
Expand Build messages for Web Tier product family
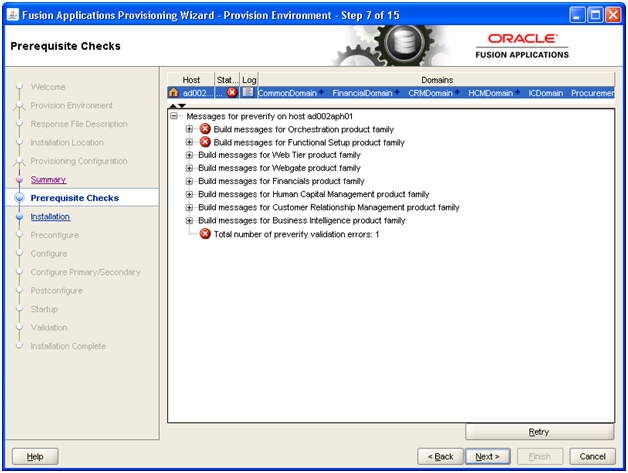click(x=189, y=155)
